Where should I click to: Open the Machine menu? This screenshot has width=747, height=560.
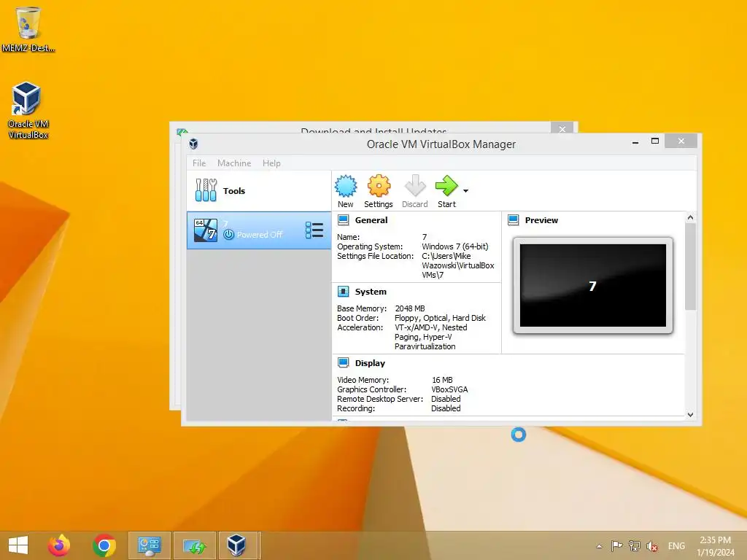click(x=234, y=163)
